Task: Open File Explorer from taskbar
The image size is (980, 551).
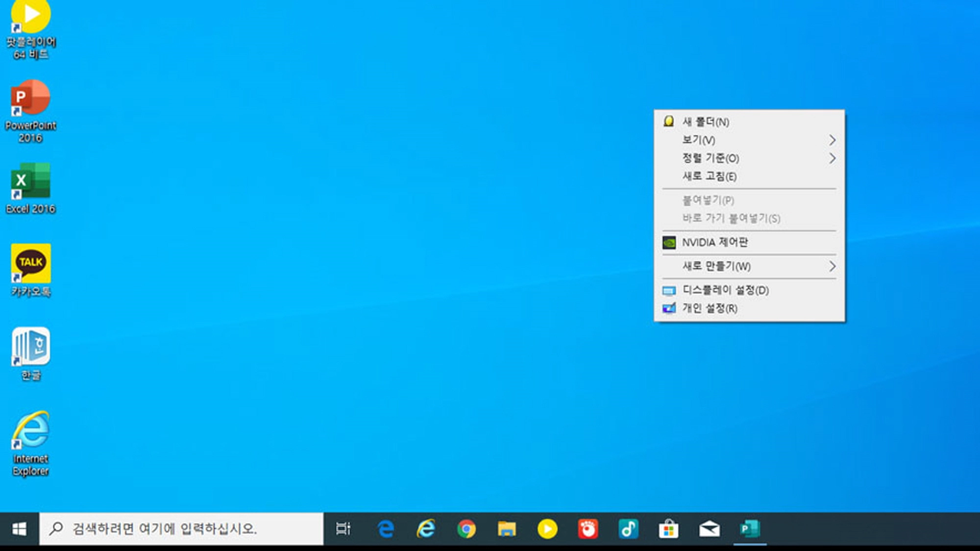Action: coord(507,529)
